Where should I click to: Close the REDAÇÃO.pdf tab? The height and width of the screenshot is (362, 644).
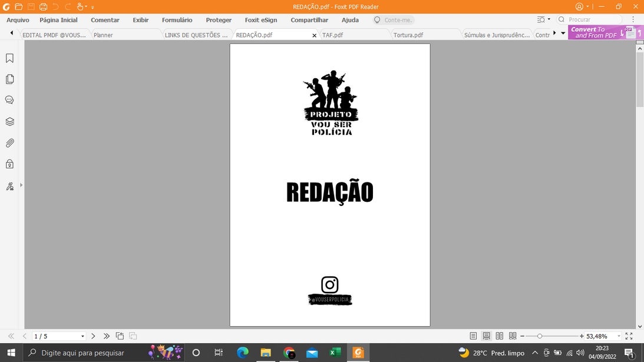click(x=314, y=35)
